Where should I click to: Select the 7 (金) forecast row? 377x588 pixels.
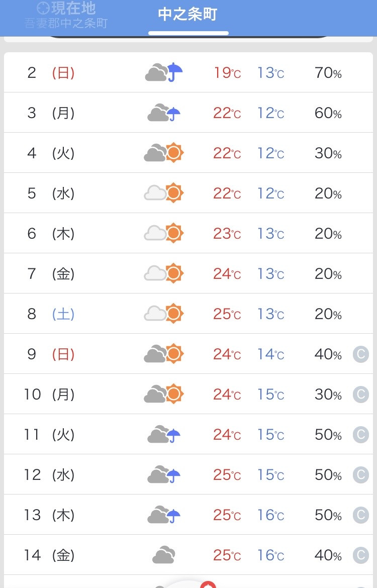[189, 273]
